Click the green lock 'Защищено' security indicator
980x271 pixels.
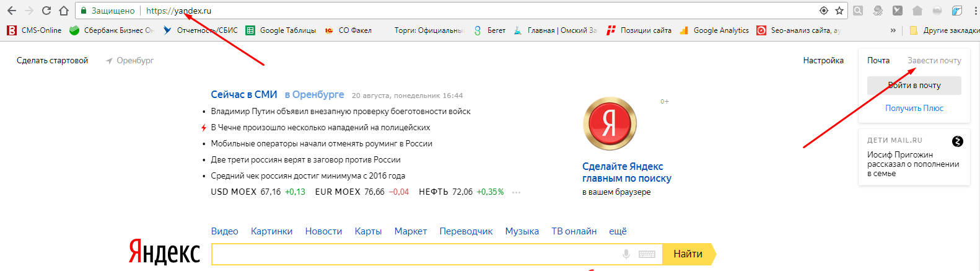click(108, 11)
